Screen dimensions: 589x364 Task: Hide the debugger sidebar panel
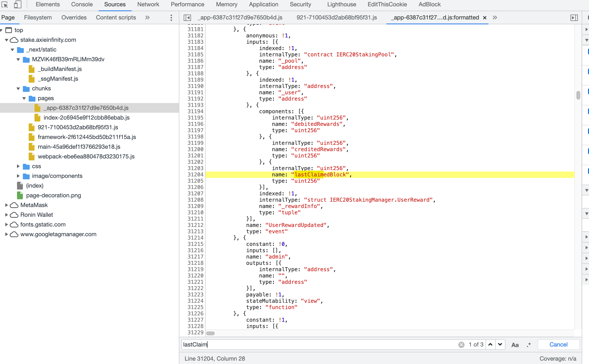coord(574,17)
